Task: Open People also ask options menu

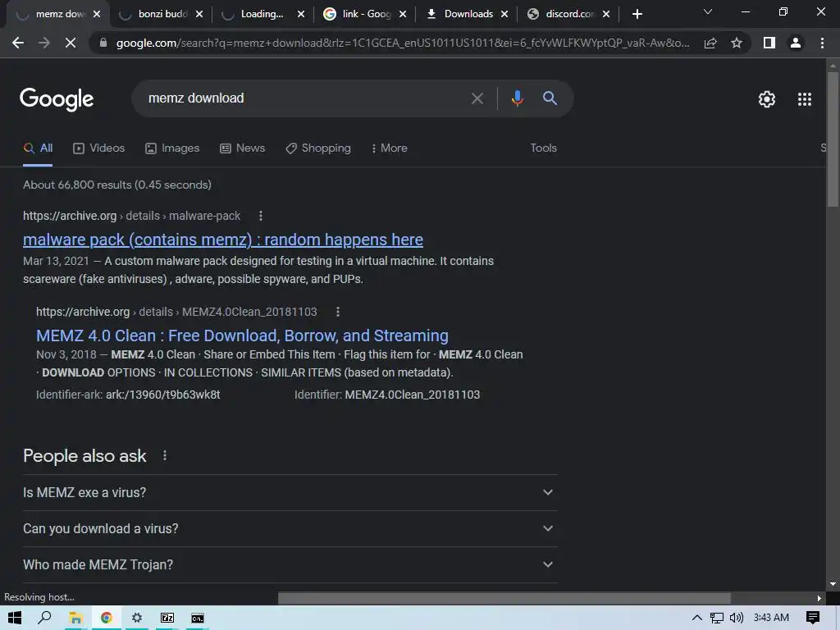Action: (x=164, y=455)
